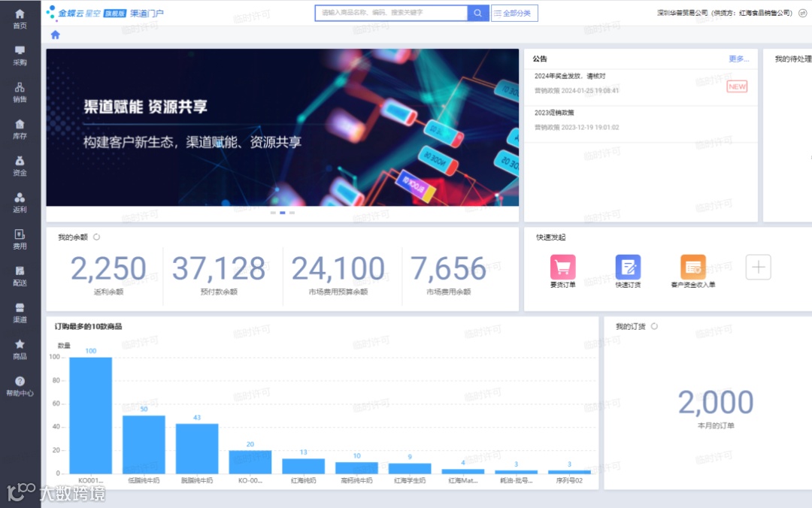The image size is (812, 508).
Task: Refresh 我的余额 with circle icon
Action: tap(96, 237)
